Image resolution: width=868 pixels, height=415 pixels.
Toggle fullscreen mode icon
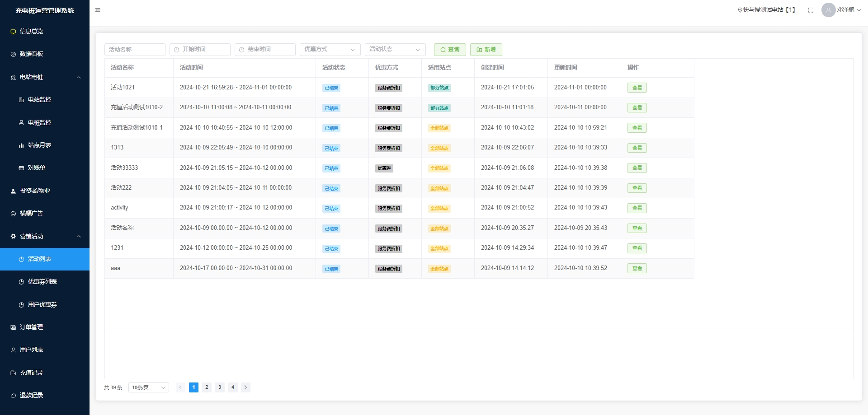click(811, 10)
